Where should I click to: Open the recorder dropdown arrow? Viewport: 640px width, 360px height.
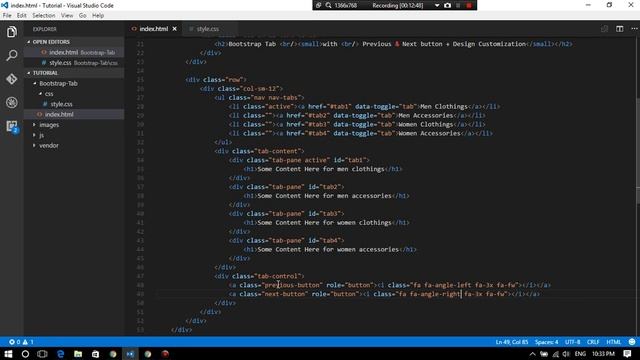pyautogui.click(x=437, y=5)
